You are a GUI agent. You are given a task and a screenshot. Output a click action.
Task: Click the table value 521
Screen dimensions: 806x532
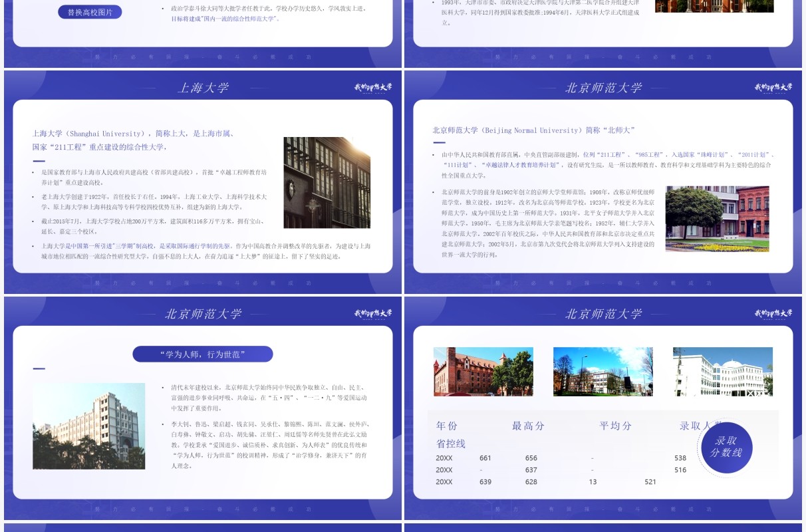click(650, 482)
